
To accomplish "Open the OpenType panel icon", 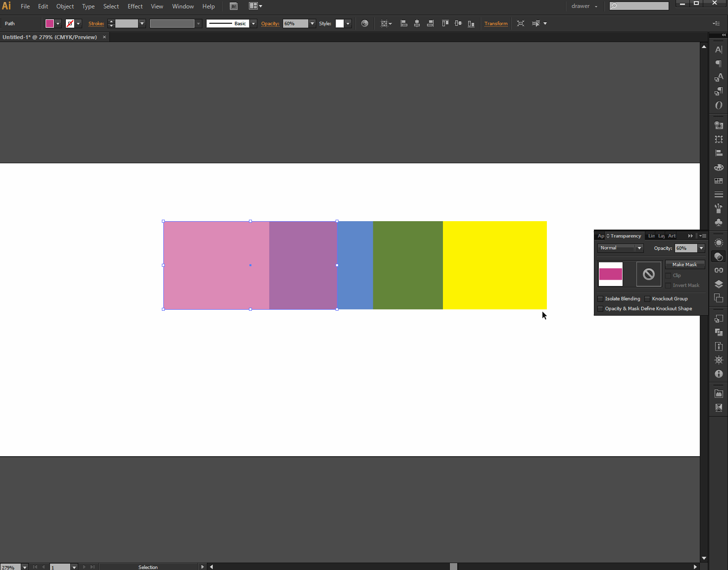I will pyautogui.click(x=719, y=105).
